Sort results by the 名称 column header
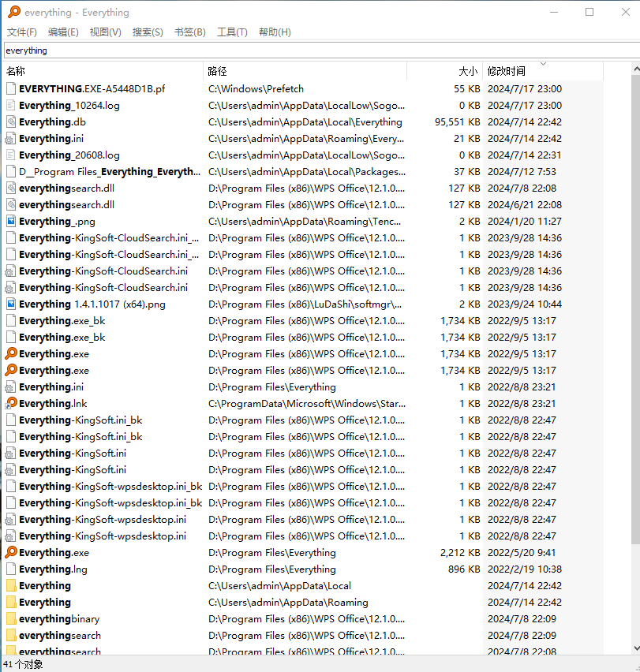Image resolution: width=640 pixels, height=672 pixels. [103, 71]
